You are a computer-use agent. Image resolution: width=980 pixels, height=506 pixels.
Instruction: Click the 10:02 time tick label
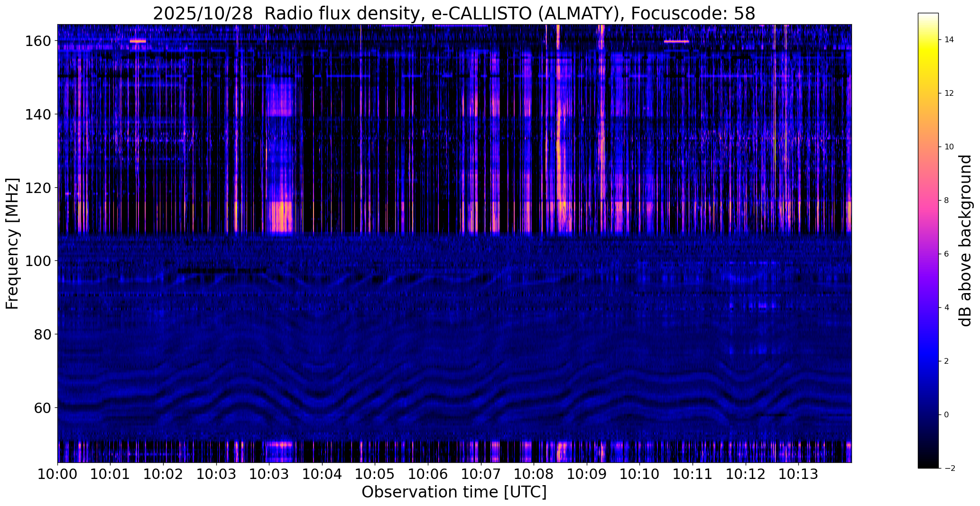point(164,474)
